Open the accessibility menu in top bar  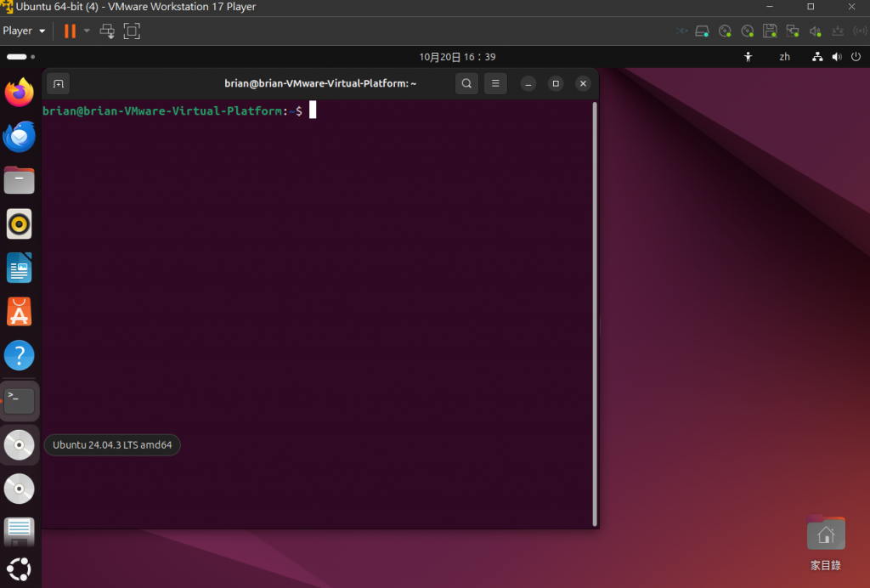click(748, 57)
